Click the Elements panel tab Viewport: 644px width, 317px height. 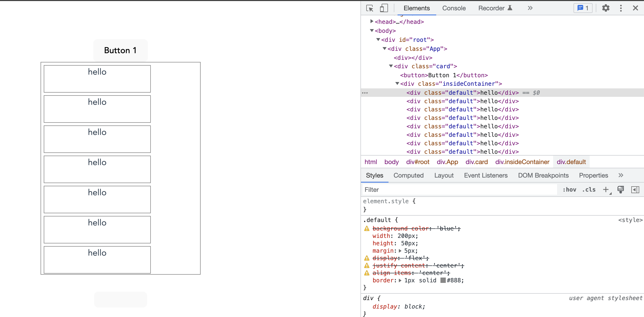pos(416,8)
